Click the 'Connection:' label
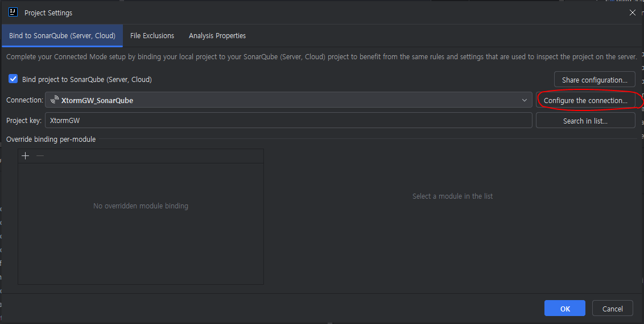Screen dimensions: 644x324 tap(24, 100)
